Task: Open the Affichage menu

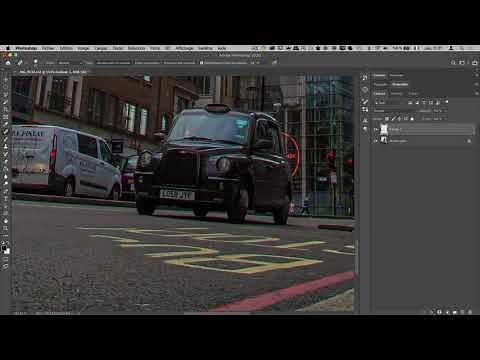Action: point(184,48)
